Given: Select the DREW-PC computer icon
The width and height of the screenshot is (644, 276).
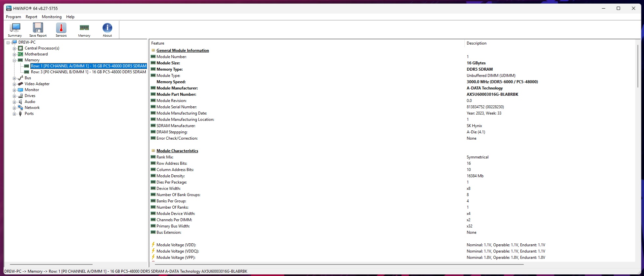Looking at the screenshot, I should tap(14, 42).
